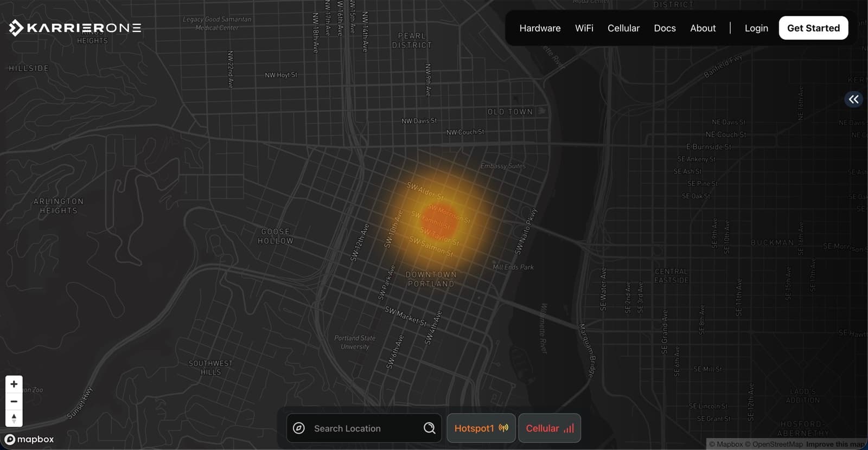The image size is (868, 450).
Task: Open the Hardware menu item
Action: pyautogui.click(x=540, y=28)
